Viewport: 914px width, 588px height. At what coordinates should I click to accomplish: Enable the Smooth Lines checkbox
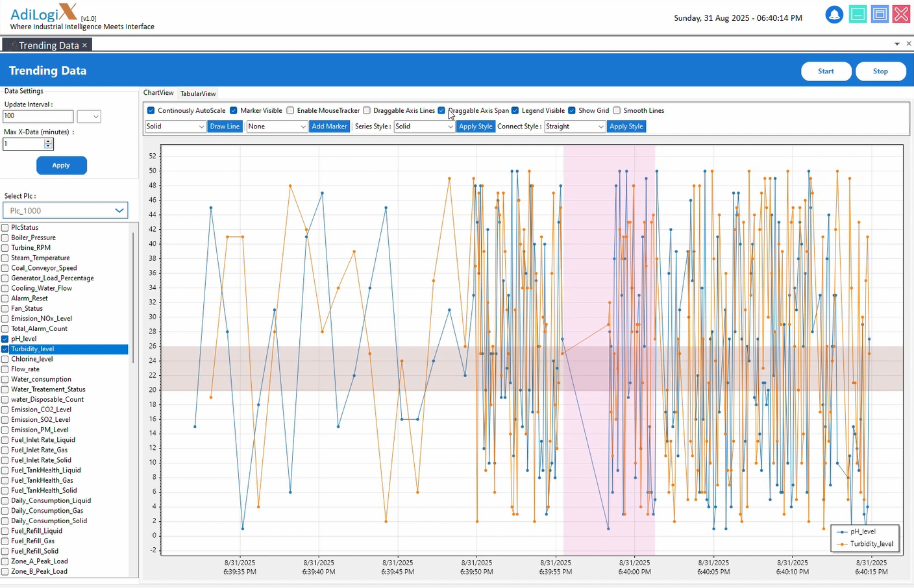pos(617,110)
